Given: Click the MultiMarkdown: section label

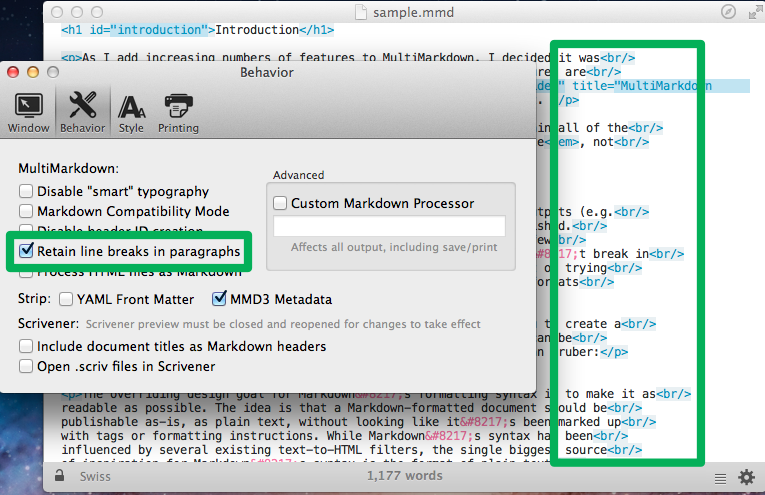Looking at the screenshot, I should [x=68, y=169].
